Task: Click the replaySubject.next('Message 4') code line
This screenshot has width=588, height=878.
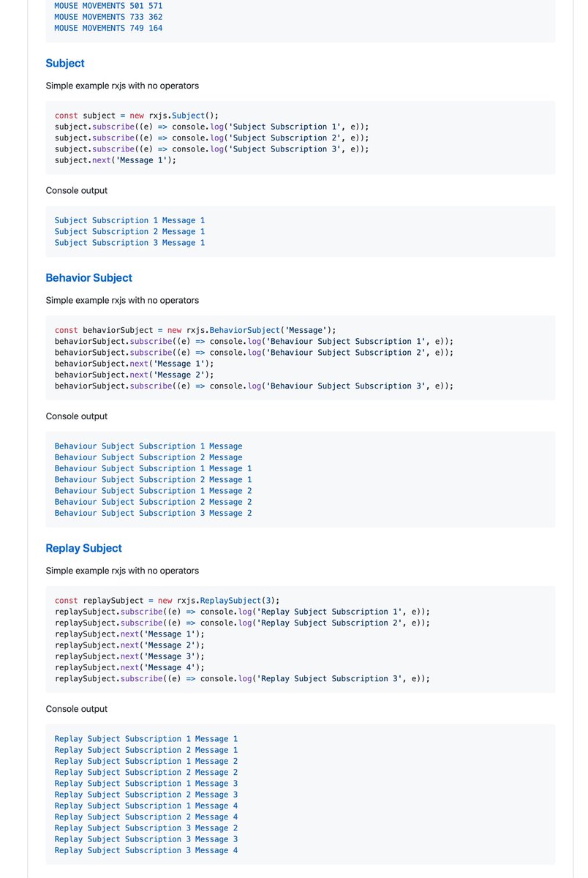Action: 129,667
